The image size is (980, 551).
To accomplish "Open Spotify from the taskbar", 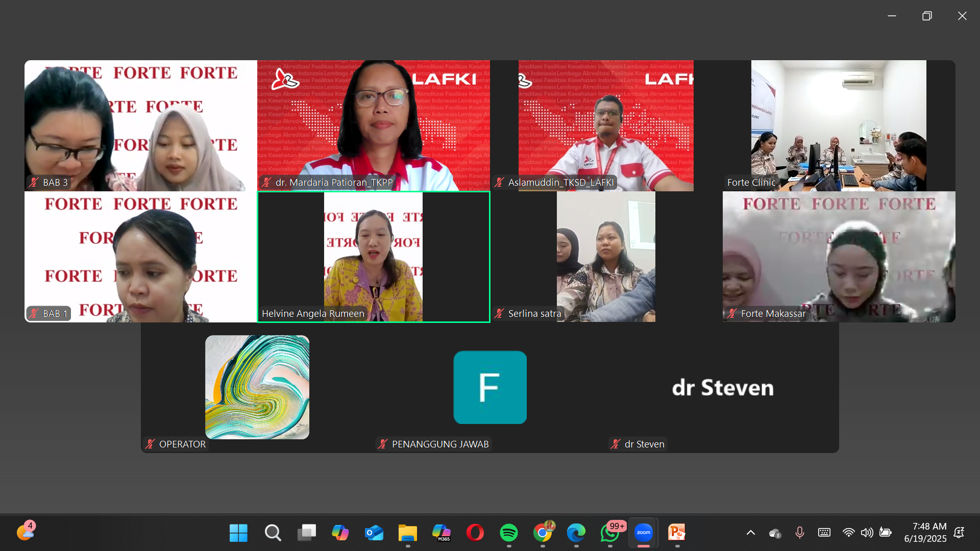I will (x=509, y=533).
